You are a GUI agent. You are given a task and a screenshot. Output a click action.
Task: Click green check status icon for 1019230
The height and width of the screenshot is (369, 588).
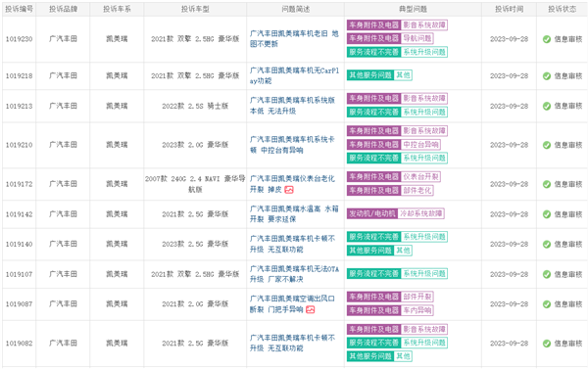pos(547,39)
